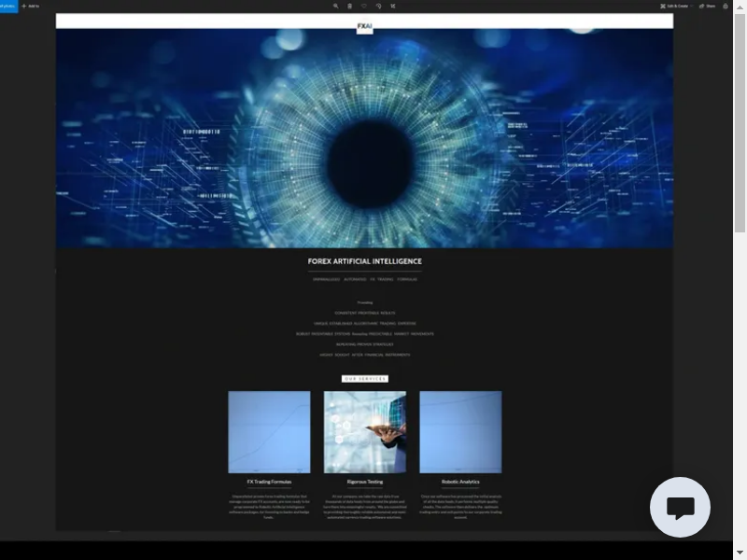Screen dimensions: 747x560
Task: Click the Photos app tab at top left
Action: coord(7,6)
